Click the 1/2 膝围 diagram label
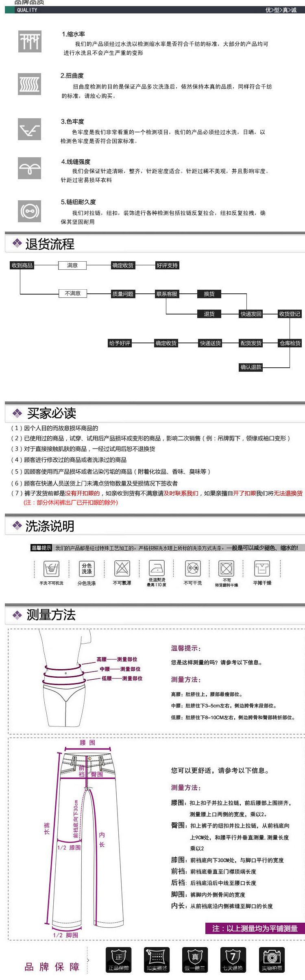 pyautogui.click(x=69, y=848)
